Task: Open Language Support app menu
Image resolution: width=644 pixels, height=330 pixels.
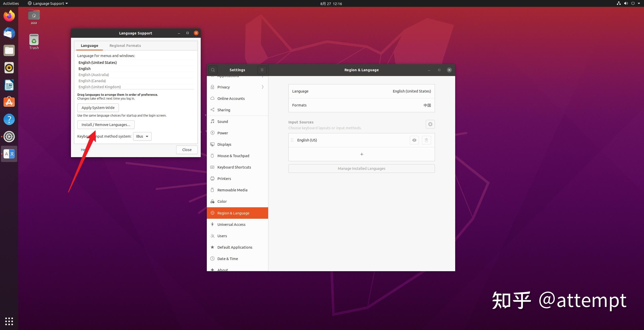Action: 48,4
